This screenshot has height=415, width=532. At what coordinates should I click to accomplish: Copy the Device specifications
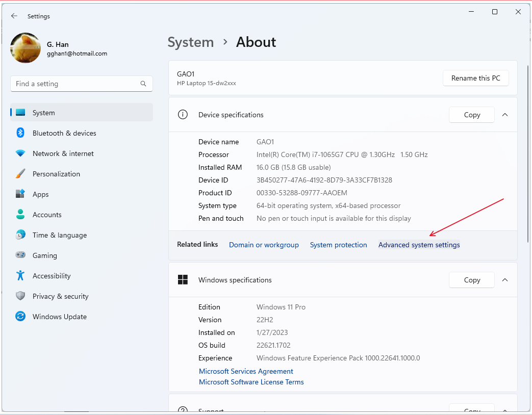472,115
